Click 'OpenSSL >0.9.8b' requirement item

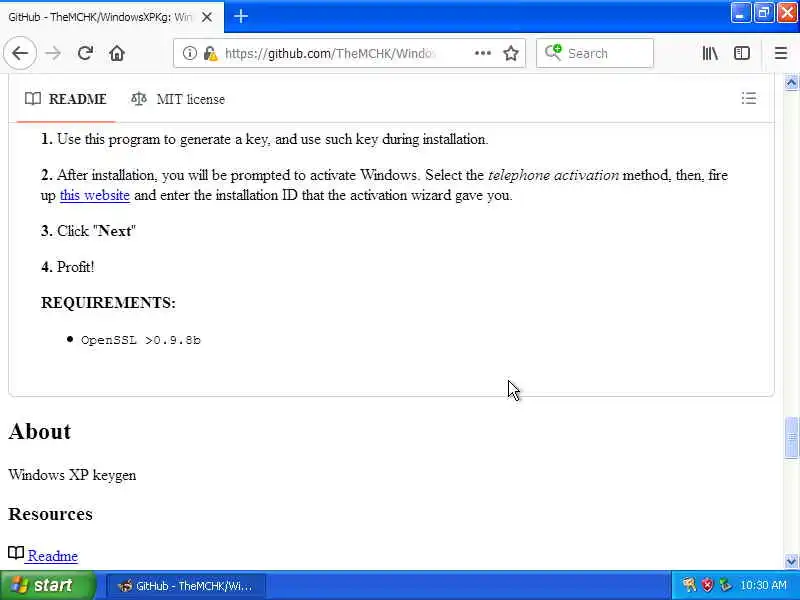click(141, 340)
